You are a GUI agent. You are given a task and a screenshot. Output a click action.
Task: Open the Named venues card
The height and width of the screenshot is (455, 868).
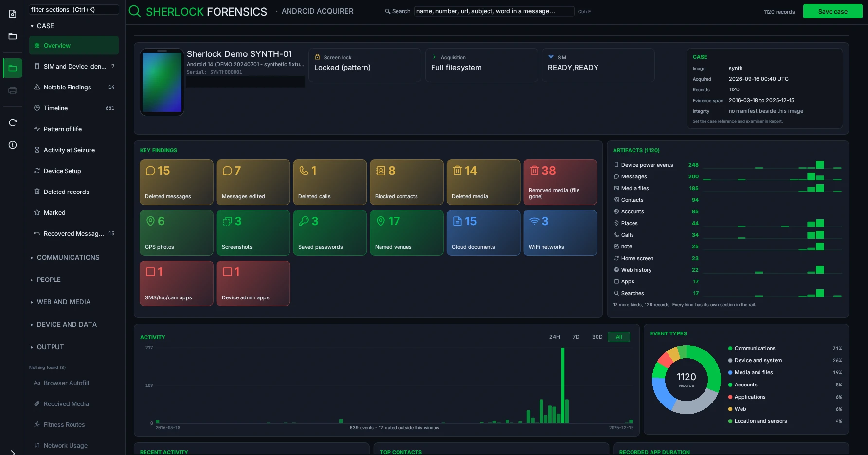[x=406, y=233]
